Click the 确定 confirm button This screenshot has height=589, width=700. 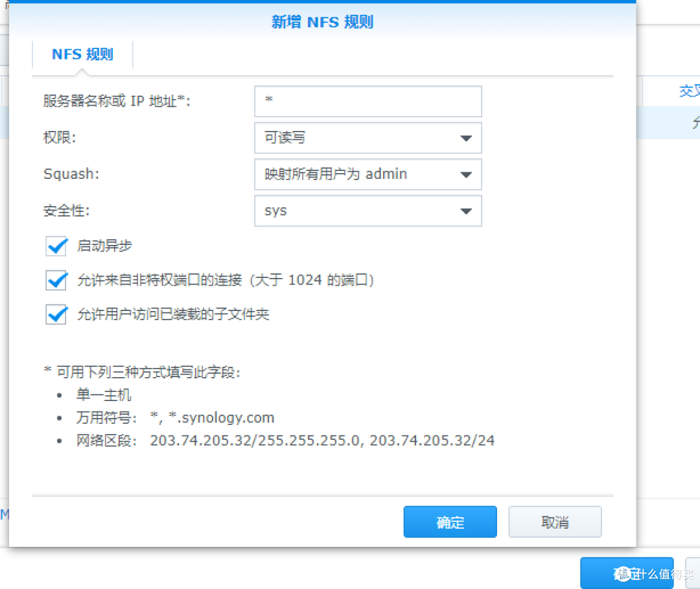coord(450,521)
